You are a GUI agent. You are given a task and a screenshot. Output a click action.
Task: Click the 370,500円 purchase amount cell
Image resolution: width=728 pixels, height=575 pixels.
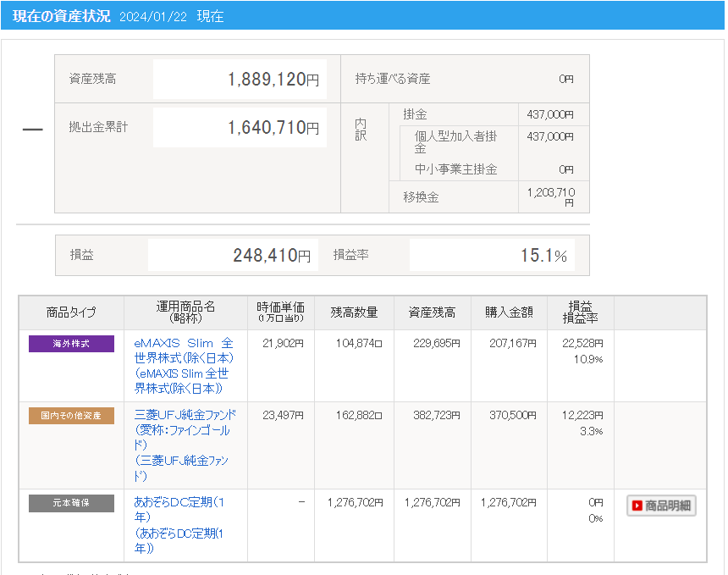[513, 415]
